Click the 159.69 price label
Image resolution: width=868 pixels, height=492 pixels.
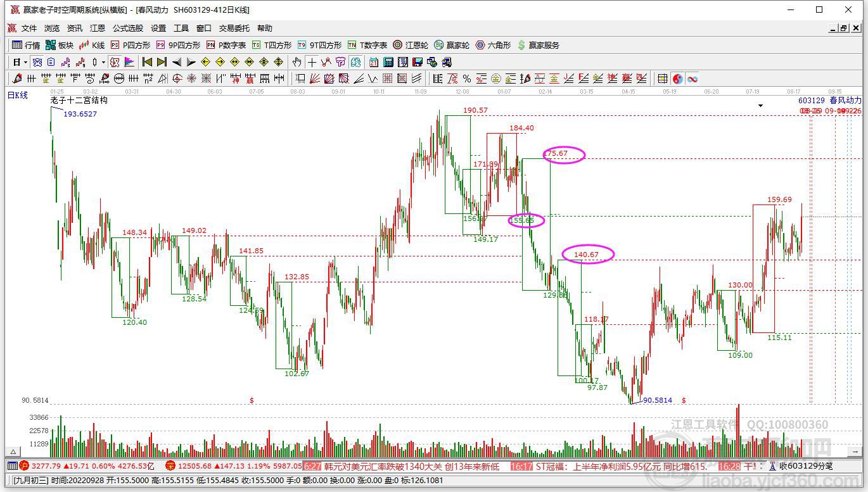click(779, 199)
